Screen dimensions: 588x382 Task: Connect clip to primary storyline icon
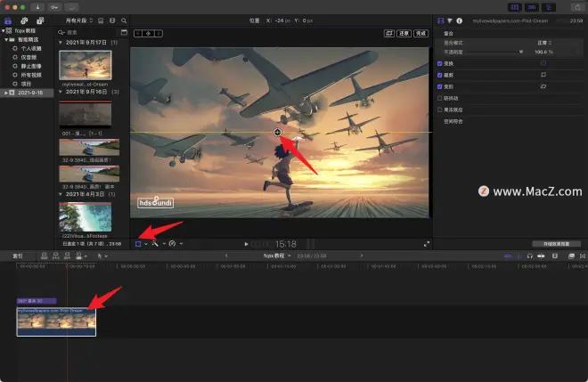coord(45,256)
